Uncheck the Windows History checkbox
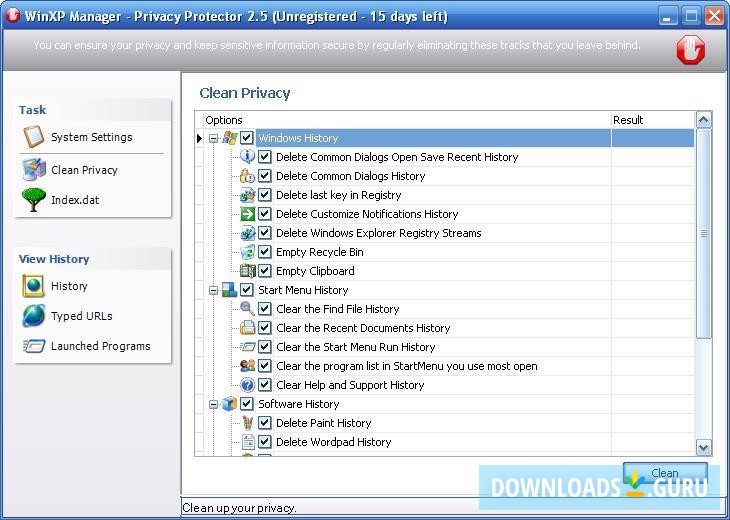 tap(247, 138)
